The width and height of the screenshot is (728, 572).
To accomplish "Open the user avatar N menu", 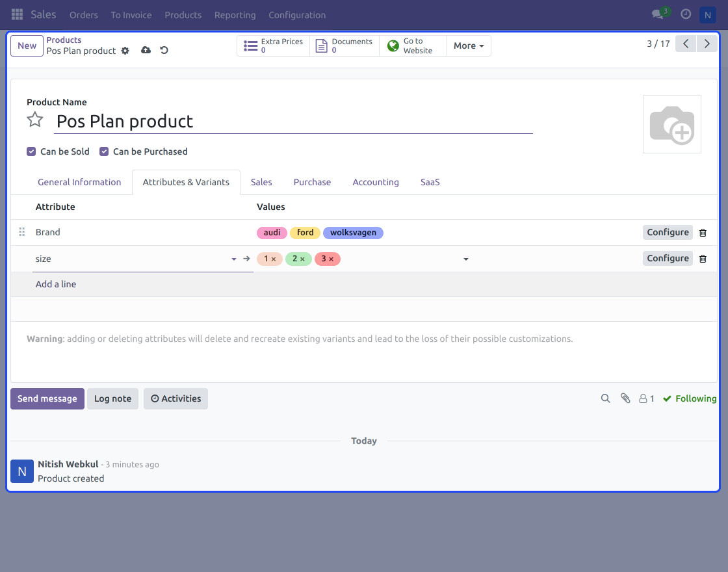I will pyautogui.click(x=708, y=15).
